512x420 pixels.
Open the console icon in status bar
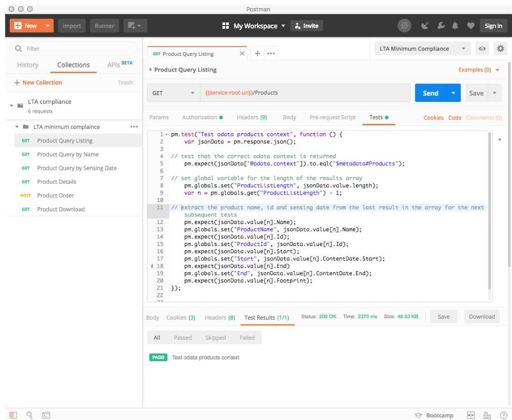(x=46, y=415)
